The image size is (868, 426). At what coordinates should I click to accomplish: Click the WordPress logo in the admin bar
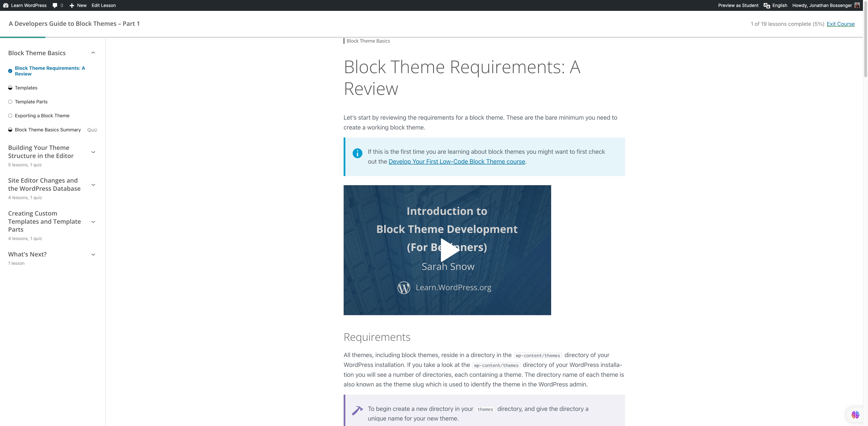click(6, 5)
